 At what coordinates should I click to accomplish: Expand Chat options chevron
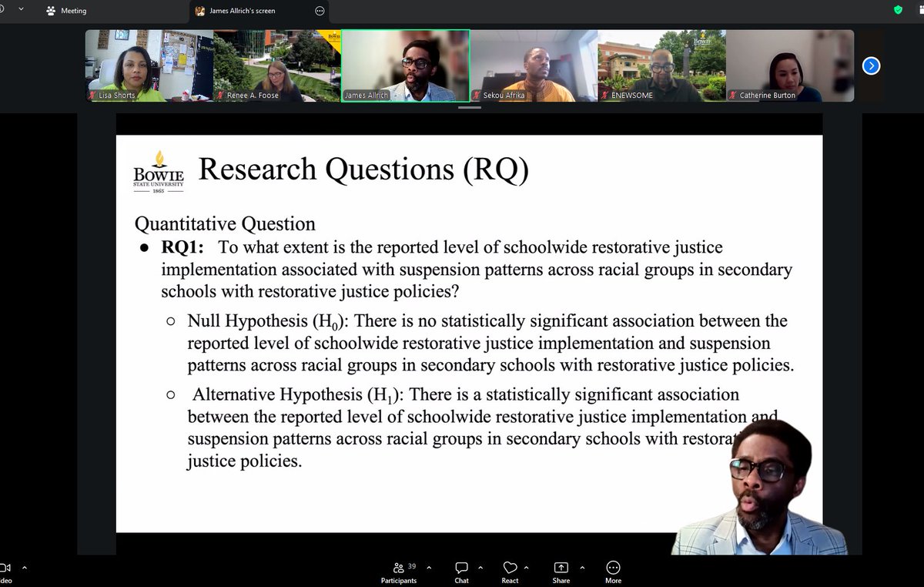[x=482, y=568]
